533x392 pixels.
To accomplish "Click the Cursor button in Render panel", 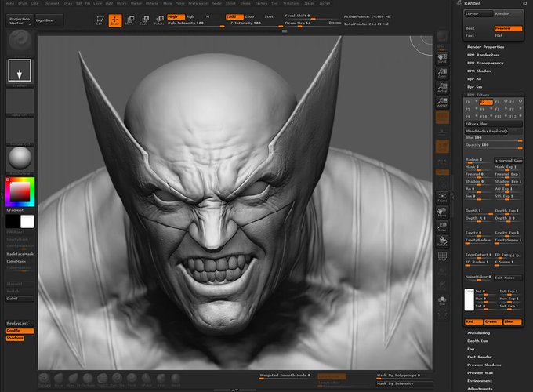I will tap(479, 14).
